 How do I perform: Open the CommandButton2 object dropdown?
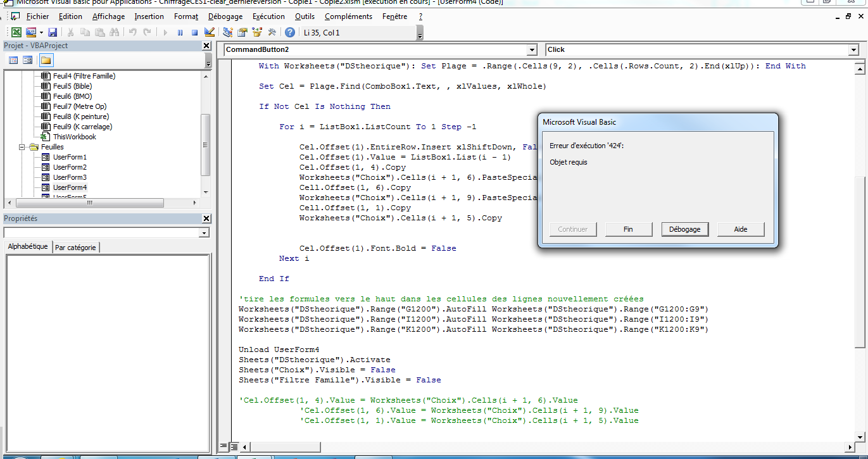tap(531, 49)
